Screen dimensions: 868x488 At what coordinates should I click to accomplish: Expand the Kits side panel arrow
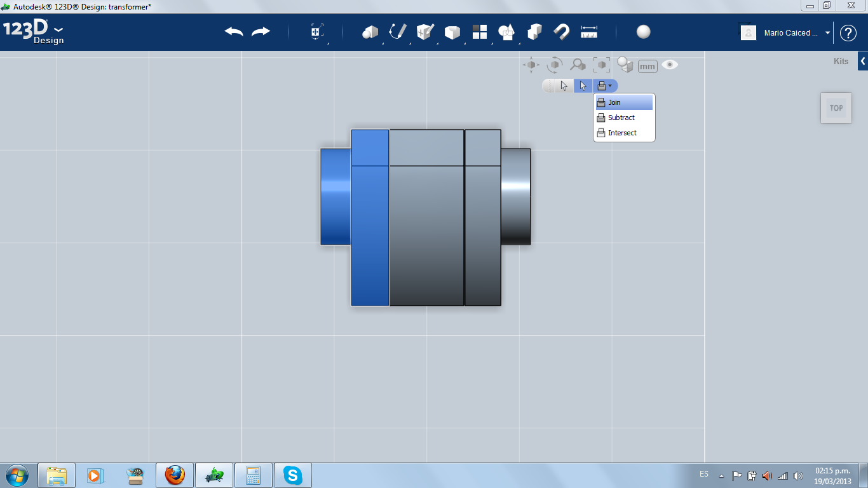coord(863,62)
